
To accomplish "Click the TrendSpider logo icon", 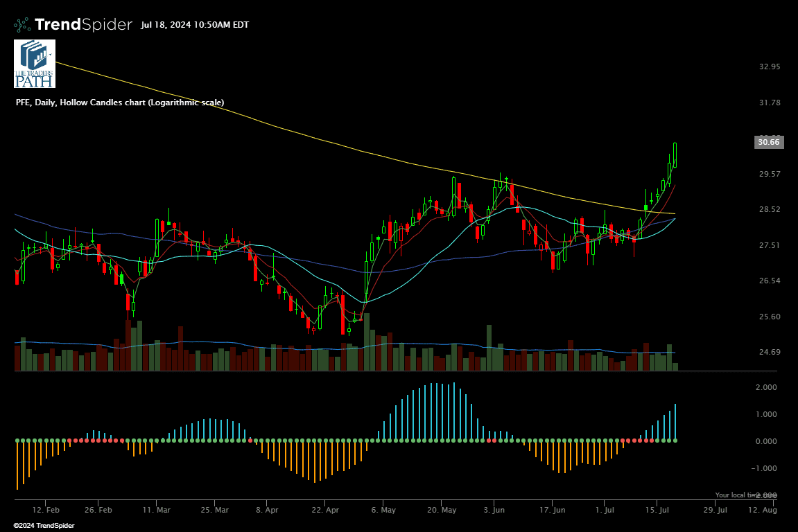I will click(22, 25).
